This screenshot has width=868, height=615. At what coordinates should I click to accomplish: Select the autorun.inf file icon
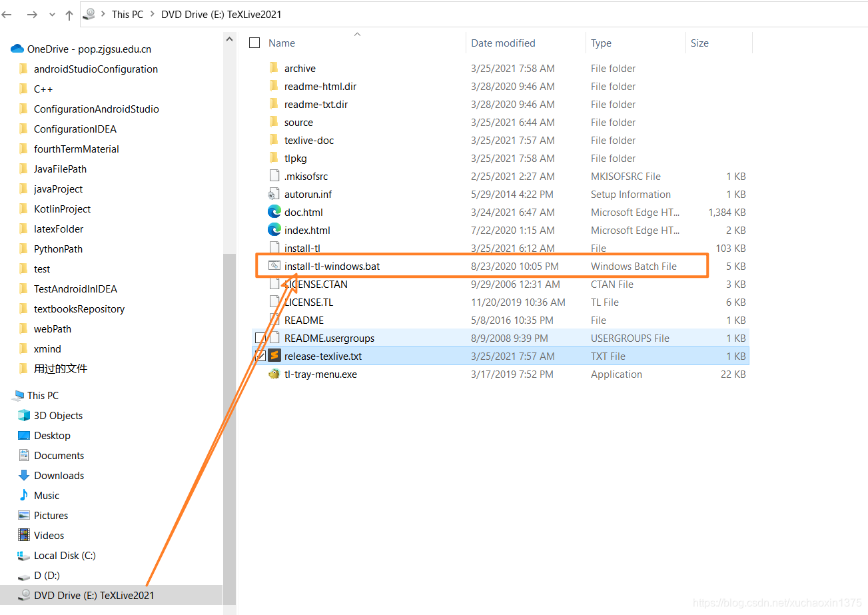(x=274, y=194)
